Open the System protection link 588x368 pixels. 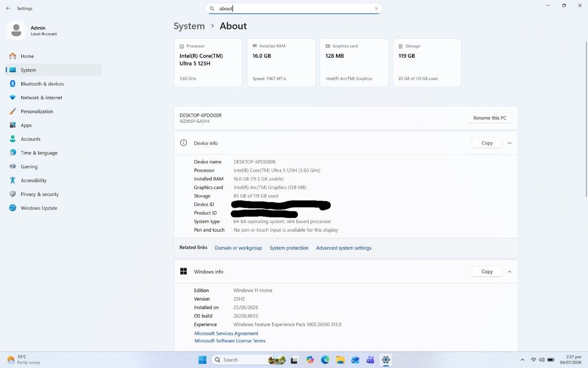[289, 248]
